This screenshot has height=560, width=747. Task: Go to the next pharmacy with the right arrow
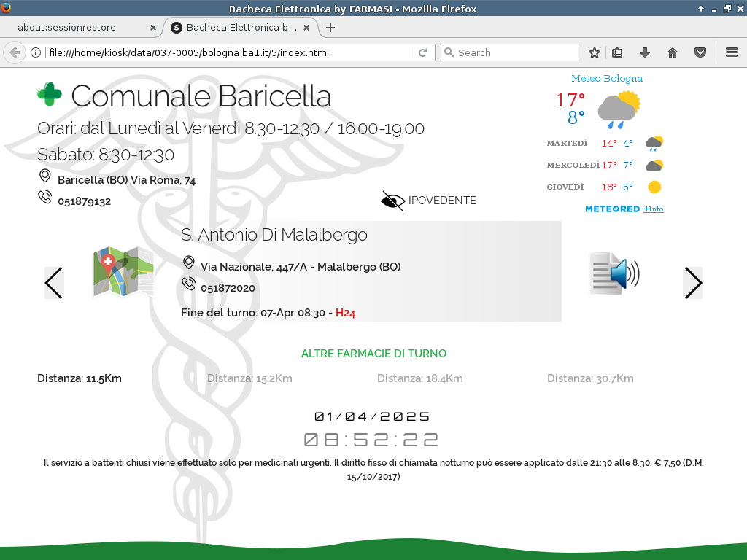(x=693, y=283)
